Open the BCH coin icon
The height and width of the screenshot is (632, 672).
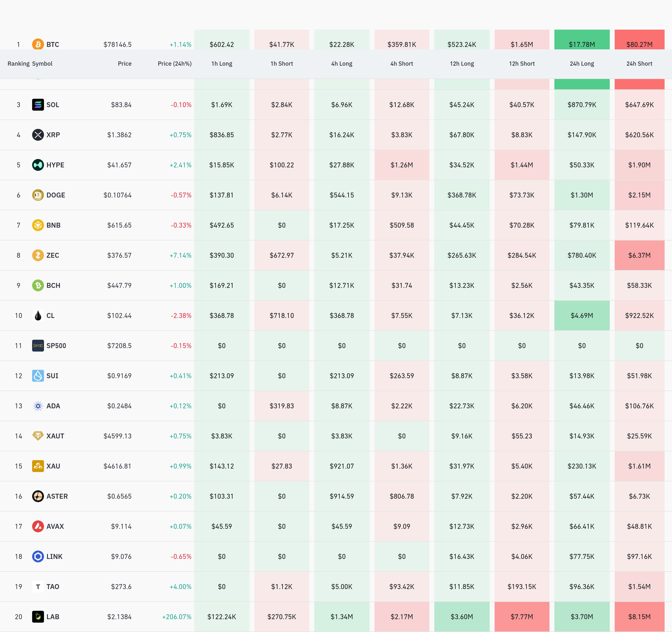[x=38, y=285]
